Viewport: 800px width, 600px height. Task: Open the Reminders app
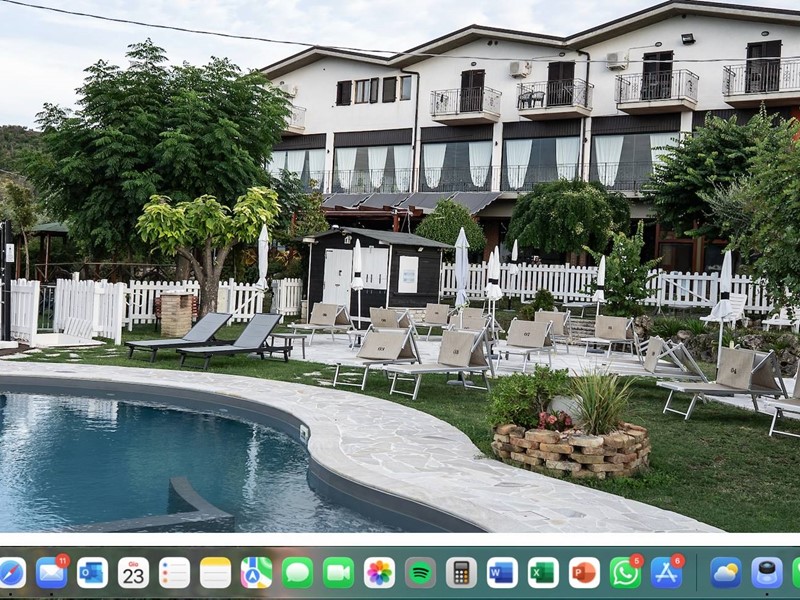pyautogui.click(x=174, y=573)
